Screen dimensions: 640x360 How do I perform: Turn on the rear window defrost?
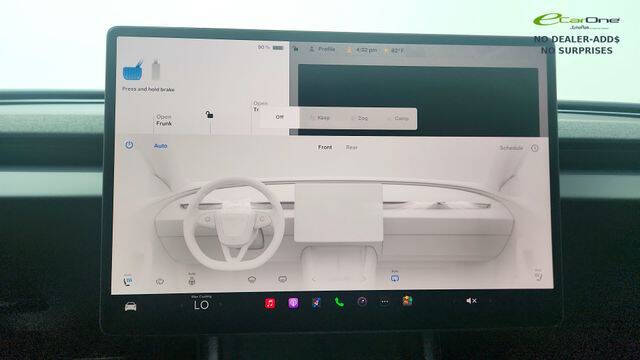(282, 279)
